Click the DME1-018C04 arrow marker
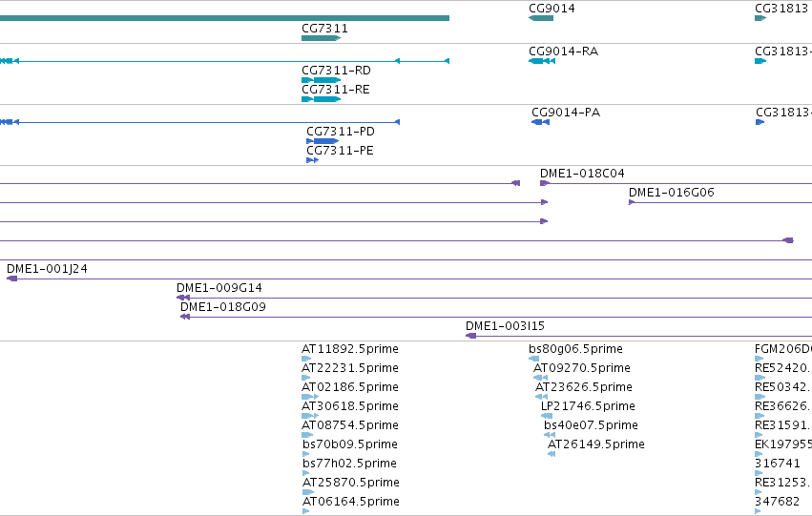This screenshot has height=516, width=812. tap(545, 183)
